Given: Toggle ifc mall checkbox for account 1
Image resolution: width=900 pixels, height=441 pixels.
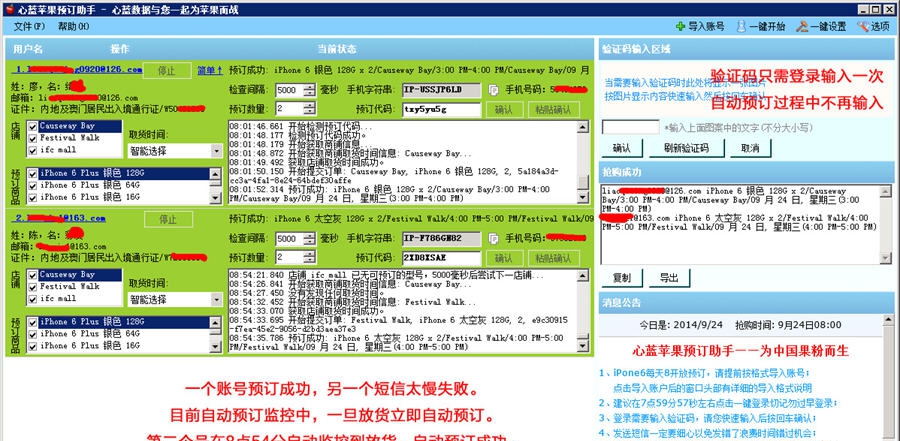Looking at the screenshot, I should pos(33,150).
